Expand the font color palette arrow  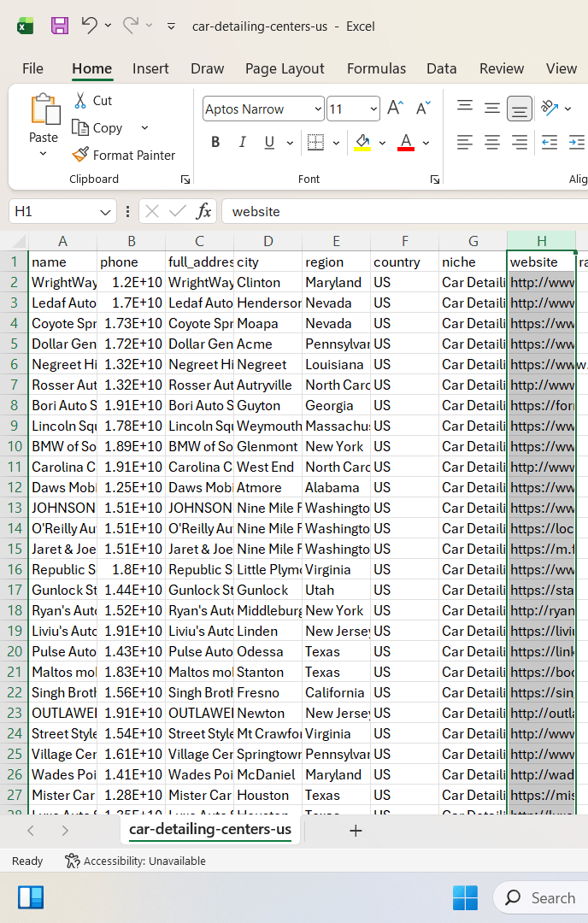click(x=426, y=143)
